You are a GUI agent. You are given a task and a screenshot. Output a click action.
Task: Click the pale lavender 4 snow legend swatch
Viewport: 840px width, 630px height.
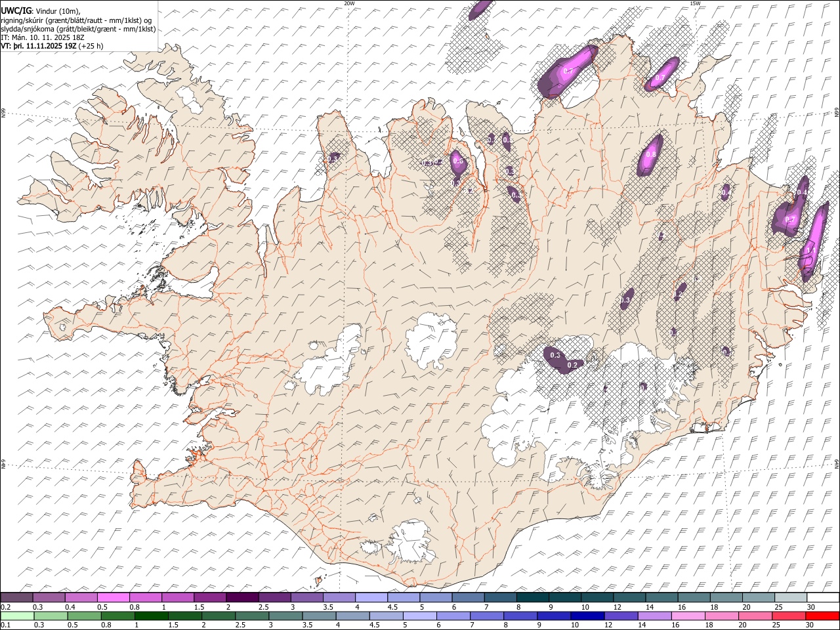click(371, 597)
